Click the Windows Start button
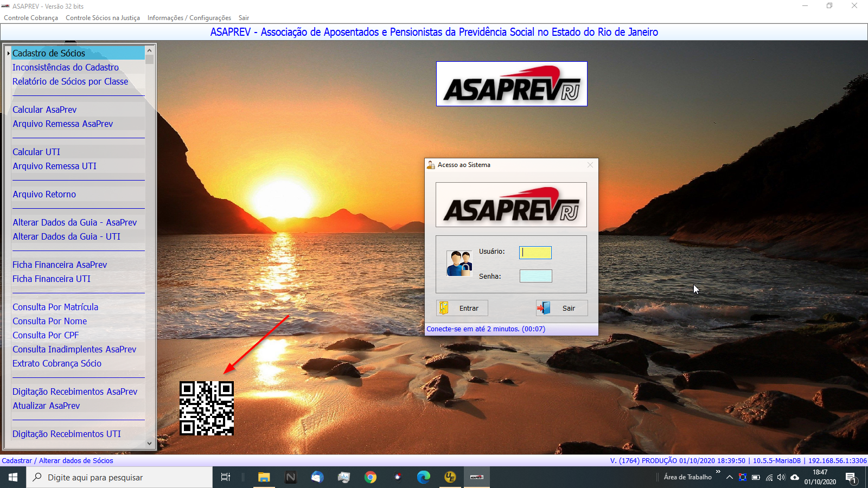The height and width of the screenshot is (488, 868). click(x=13, y=477)
